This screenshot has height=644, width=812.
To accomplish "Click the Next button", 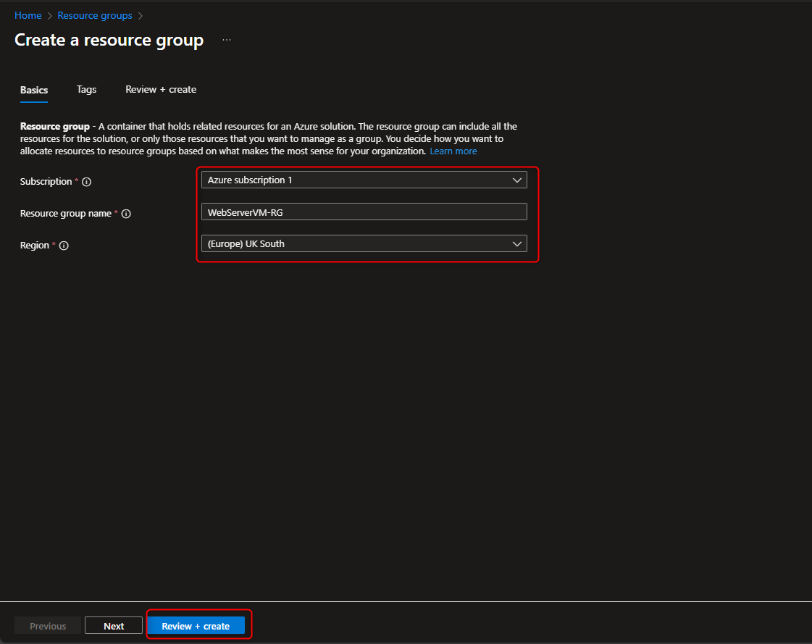I will click(113, 625).
